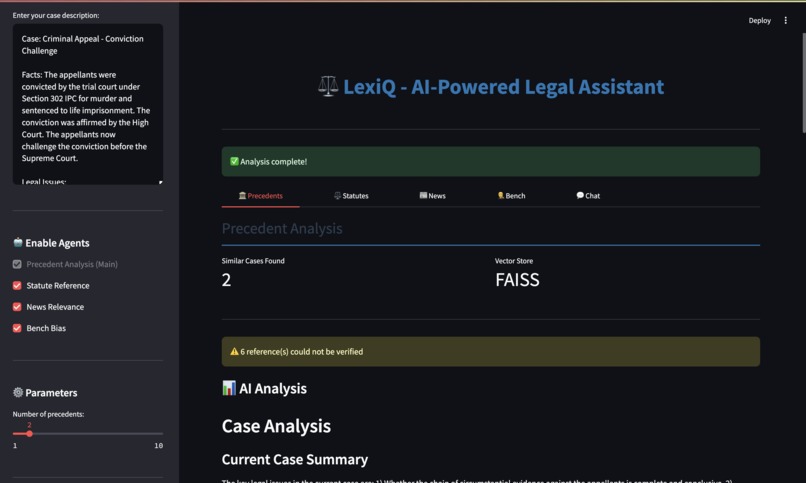Toggle the Precedent Analysis (Main) checkbox
Screen dimensions: 806x483
click(17, 264)
